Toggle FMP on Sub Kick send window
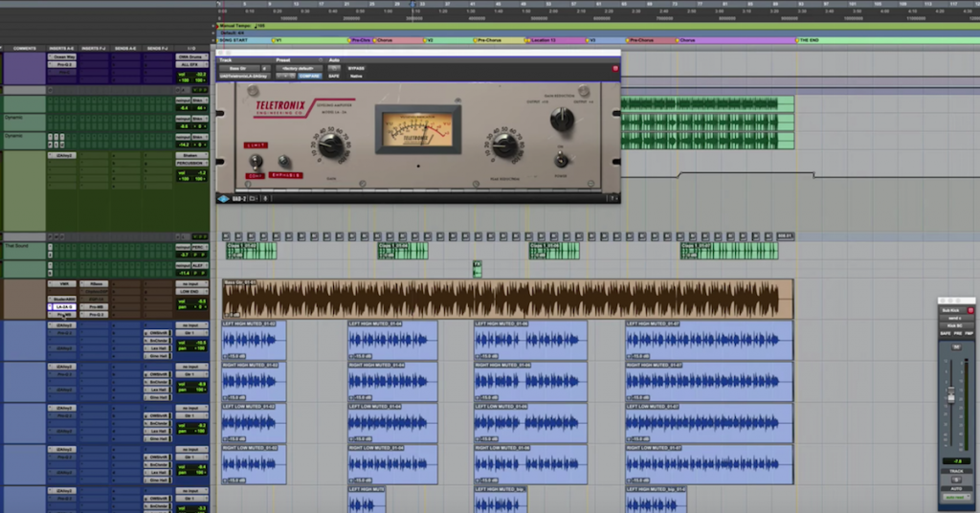Screen dimensions: 980x513 (969, 334)
